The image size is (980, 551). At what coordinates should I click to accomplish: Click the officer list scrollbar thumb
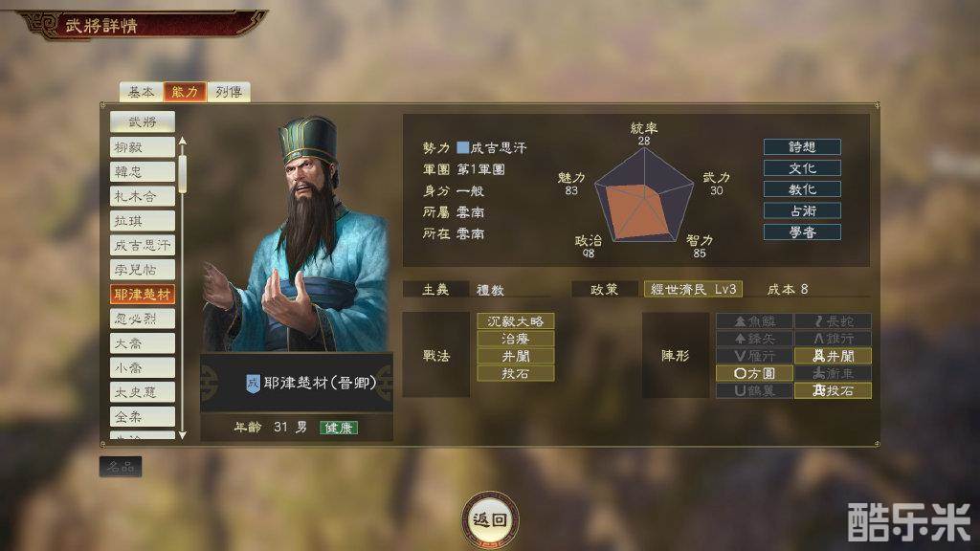[x=183, y=174]
